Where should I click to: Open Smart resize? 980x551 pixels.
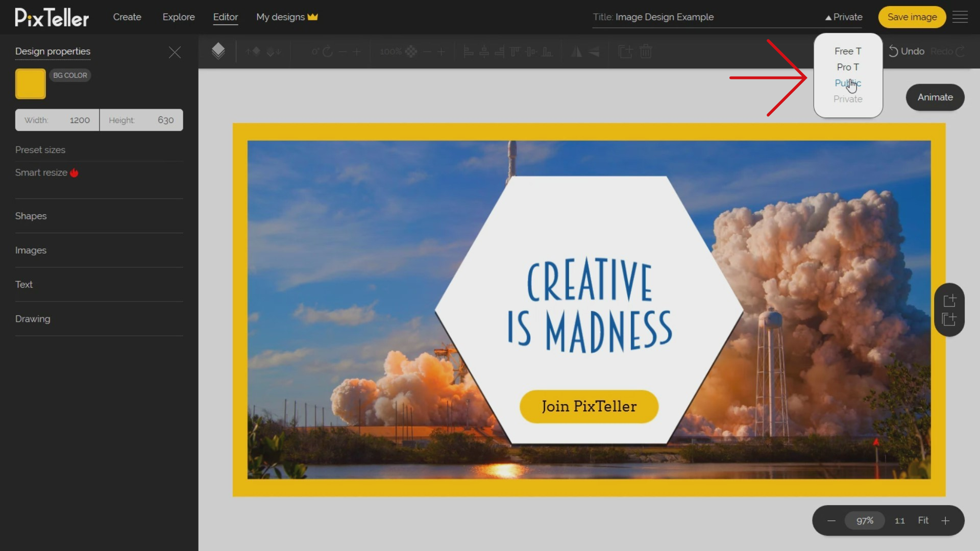(46, 172)
